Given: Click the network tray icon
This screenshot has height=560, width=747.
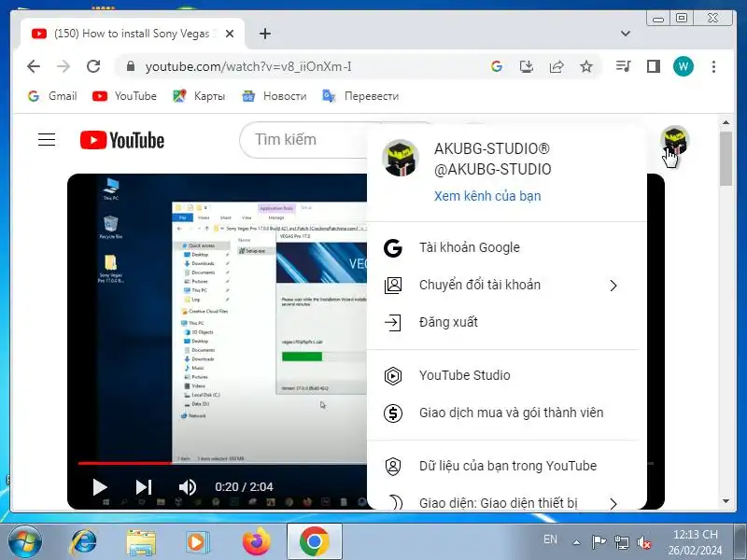Looking at the screenshot, I should pyautogui.click(x=621, y=542).
